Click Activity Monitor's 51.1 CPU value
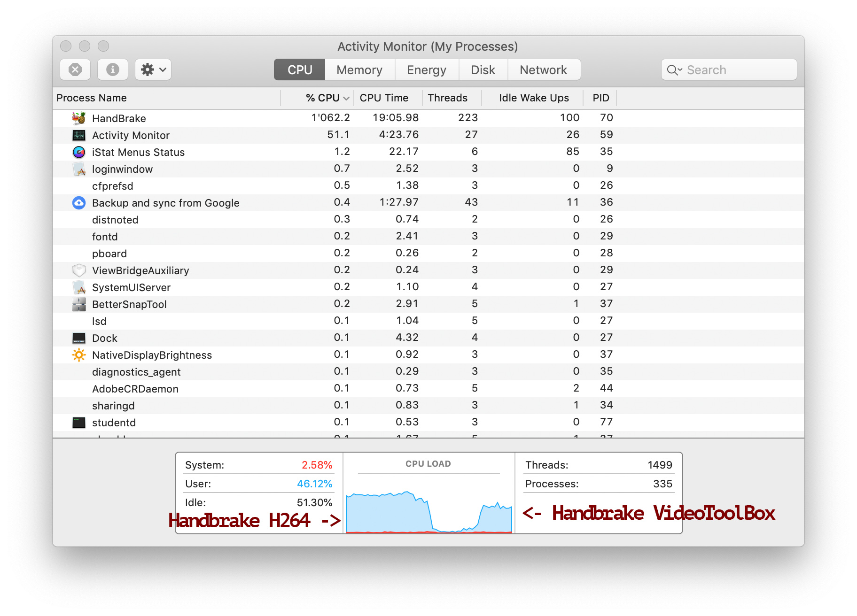857x616 pixels. click(x=338, y=134)
